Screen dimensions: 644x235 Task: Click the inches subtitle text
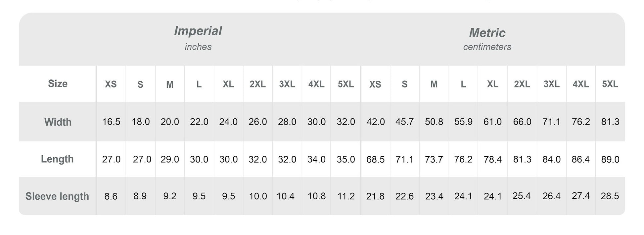pyautogui.click(x=198, y=47)
